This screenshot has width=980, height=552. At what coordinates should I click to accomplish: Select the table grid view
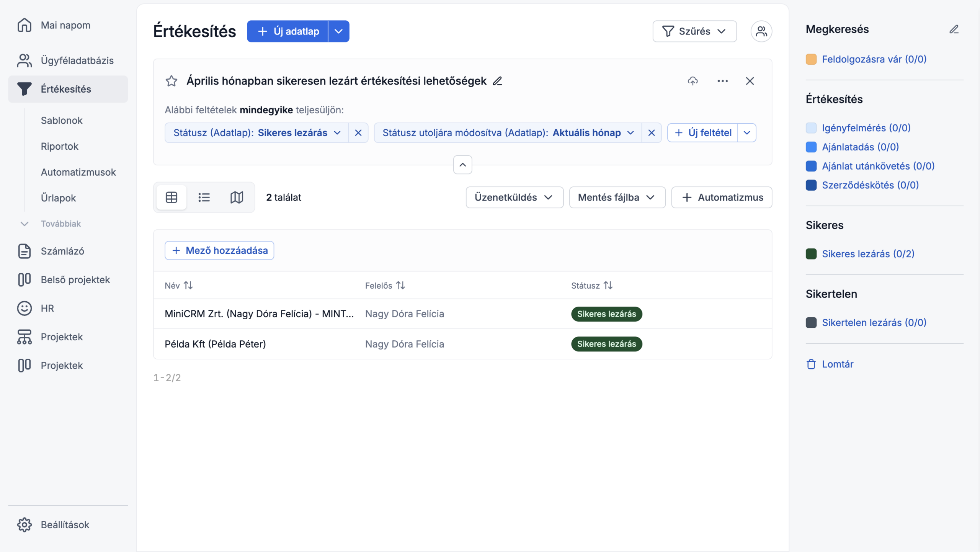pos(171,198)
